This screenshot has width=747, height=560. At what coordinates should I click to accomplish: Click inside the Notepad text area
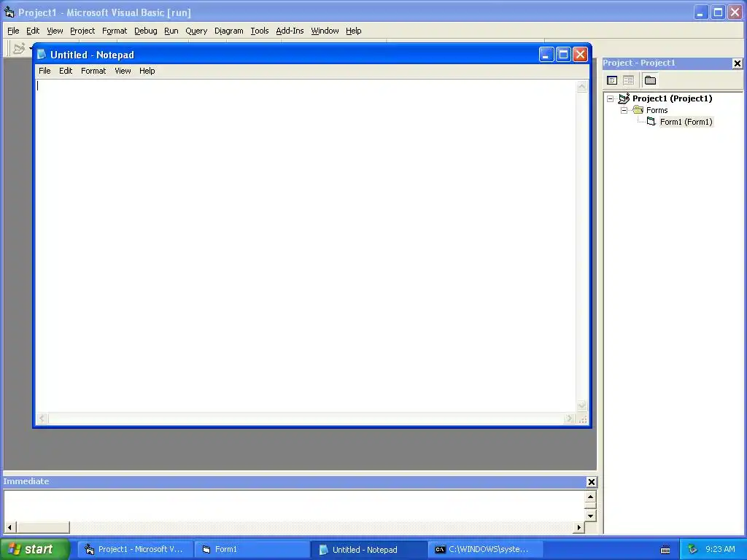tap(306, 246)
